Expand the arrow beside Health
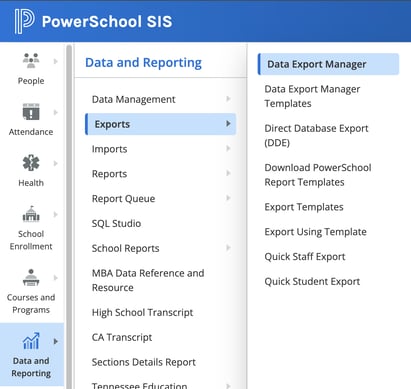The image size is (411, 389). coord(56,163)
